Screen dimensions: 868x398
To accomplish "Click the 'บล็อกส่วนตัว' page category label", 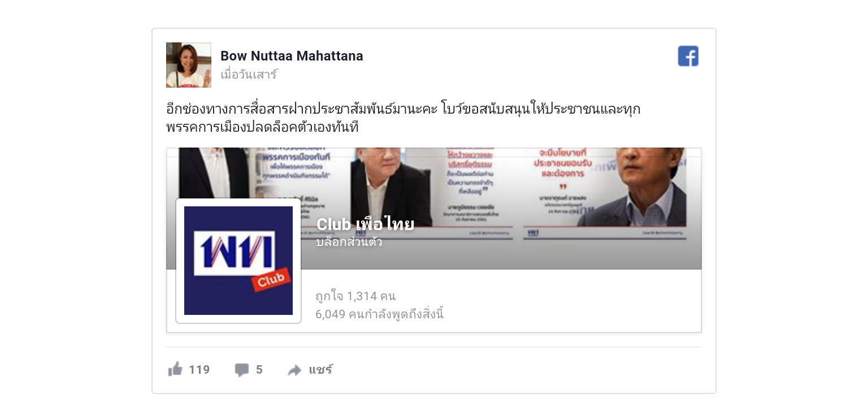I will (349, 242).
